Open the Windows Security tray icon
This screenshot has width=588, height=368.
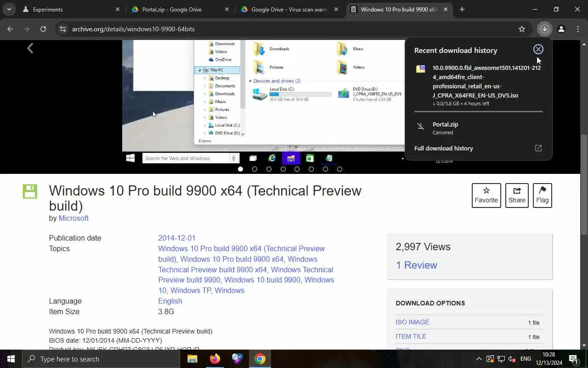[x=490, y=359]
